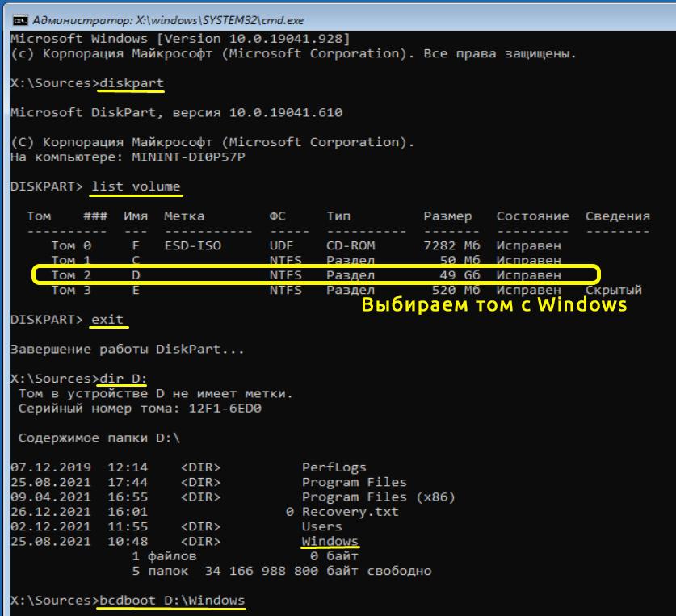Click 'Том 3' row label
The height and width of the screenshot is (616, 676).
[x=71, y=290]
